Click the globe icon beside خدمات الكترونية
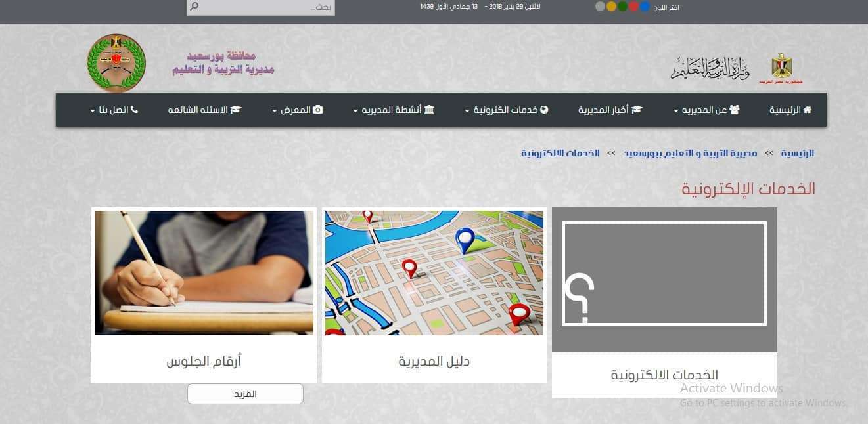This screenshot has width=868, height=424. 544,110
